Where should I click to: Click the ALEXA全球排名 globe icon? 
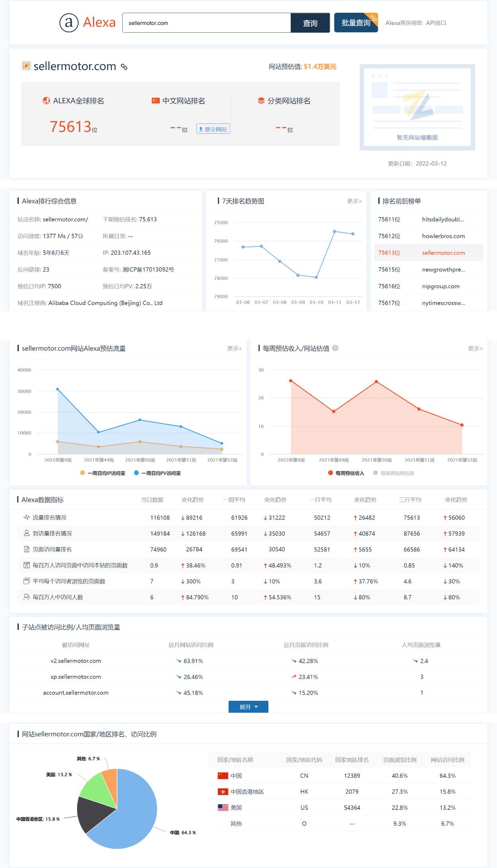point(47,101)
